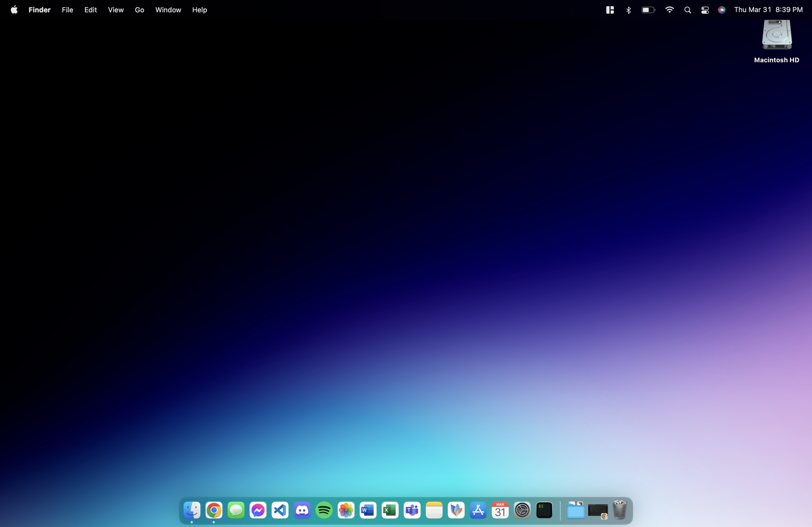Toggle the Bluetooth menu bar icon

coord(628,10)
